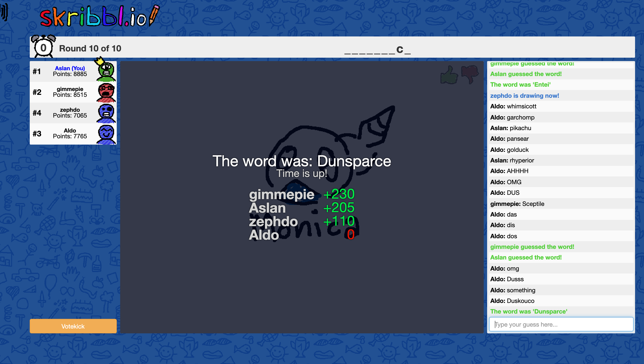644x364 pixels.
Task: Select player gimmepie in the scoreboard
Action: tap(70, 89)
